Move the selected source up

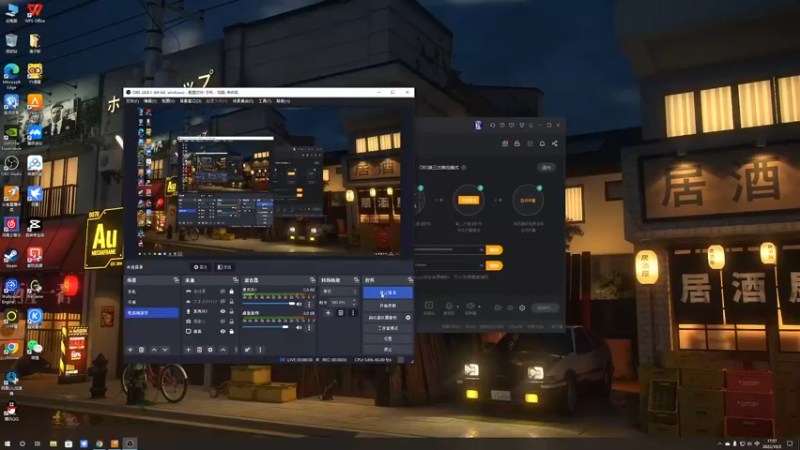[x=223, y=350]
